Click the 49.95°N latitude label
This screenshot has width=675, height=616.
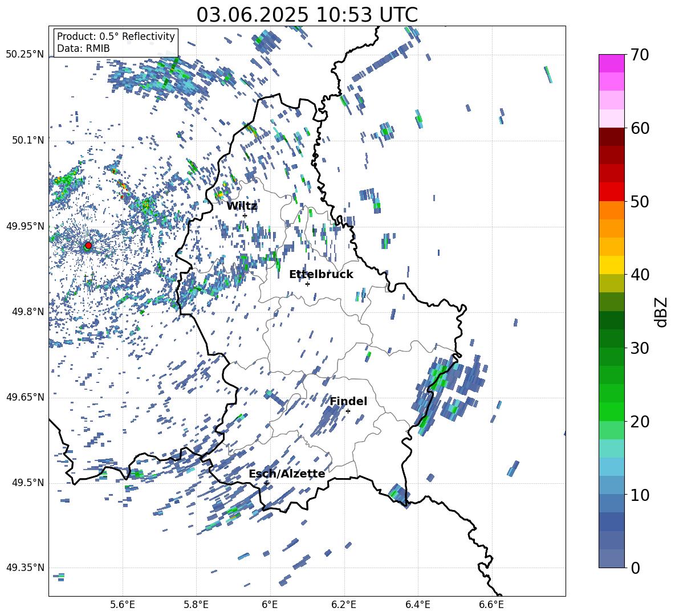(25, 226)
